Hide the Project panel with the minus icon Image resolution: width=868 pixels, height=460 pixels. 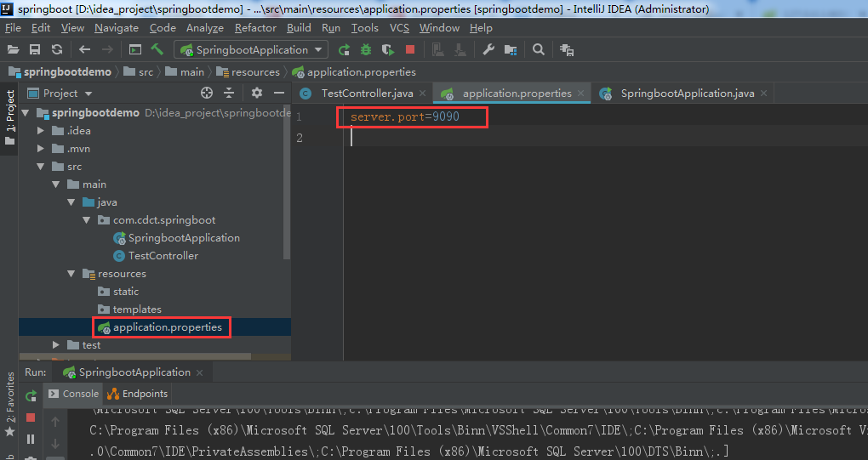(x=279, y=93)
